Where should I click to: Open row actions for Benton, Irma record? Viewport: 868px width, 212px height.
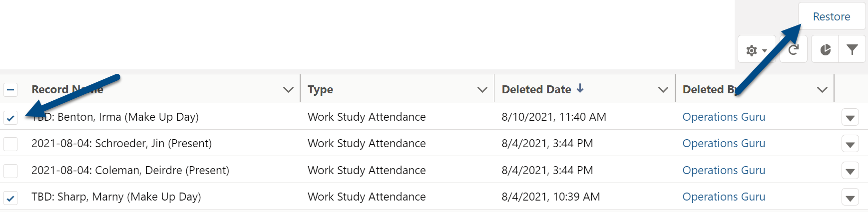click(850, 118)
